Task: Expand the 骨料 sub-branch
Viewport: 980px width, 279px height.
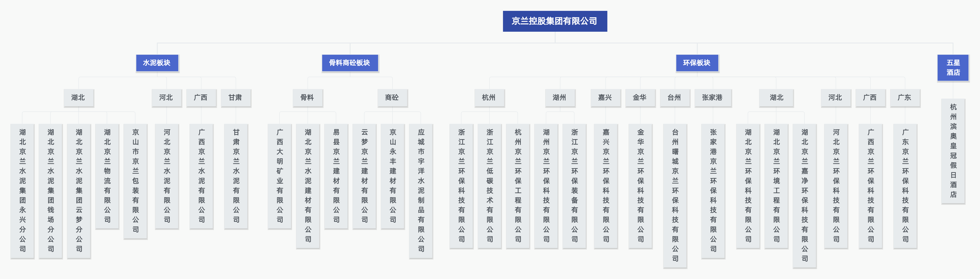Action: point(308,98)
